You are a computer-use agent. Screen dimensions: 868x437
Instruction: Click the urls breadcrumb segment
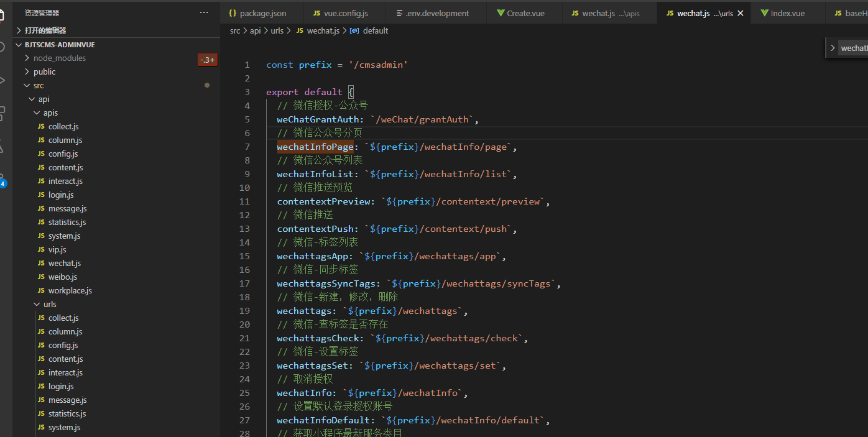pos(277,30)
